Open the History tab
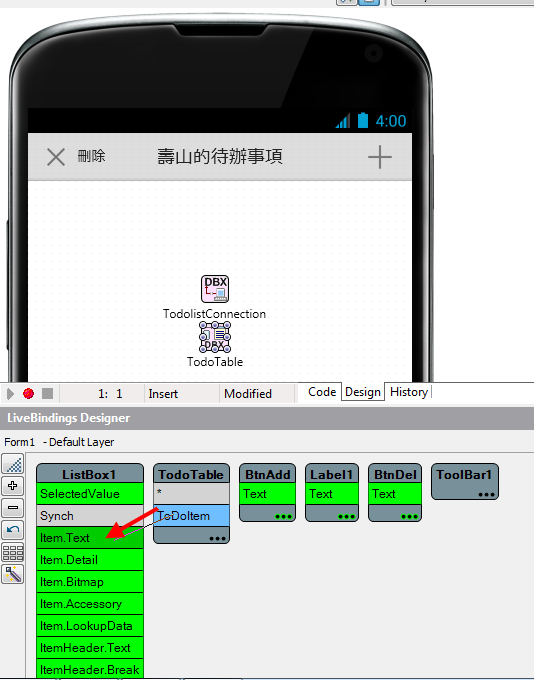This screenshot has width=534, height=680. point(409,392)
